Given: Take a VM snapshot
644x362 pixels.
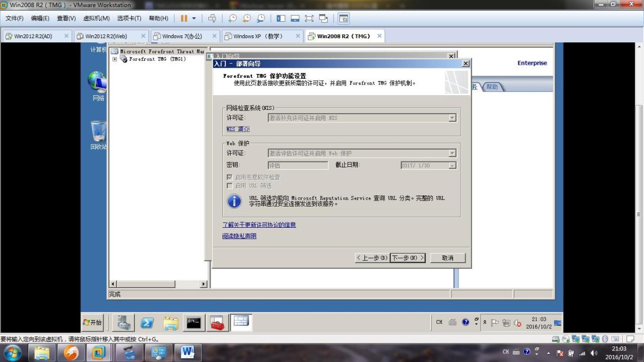Looking at the screenshot, I should [232, 18].
